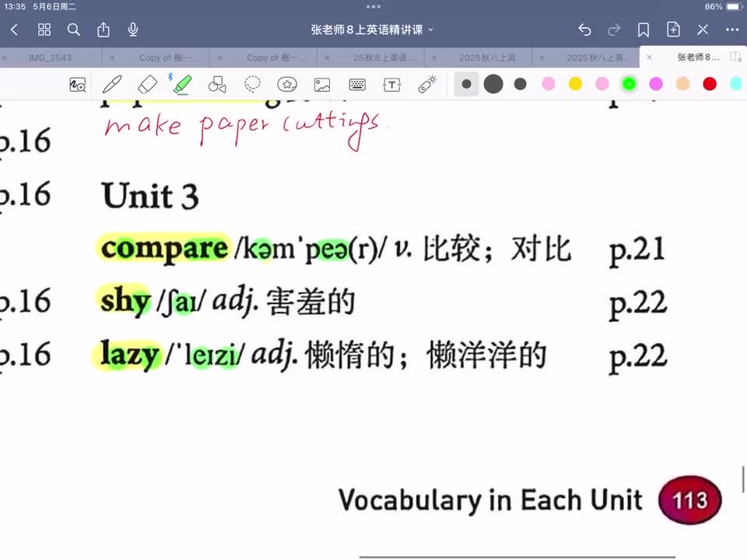Grab the vertical scroll indicator on right edge
This screenshot has height=560, width=747.
coord(742,480)
